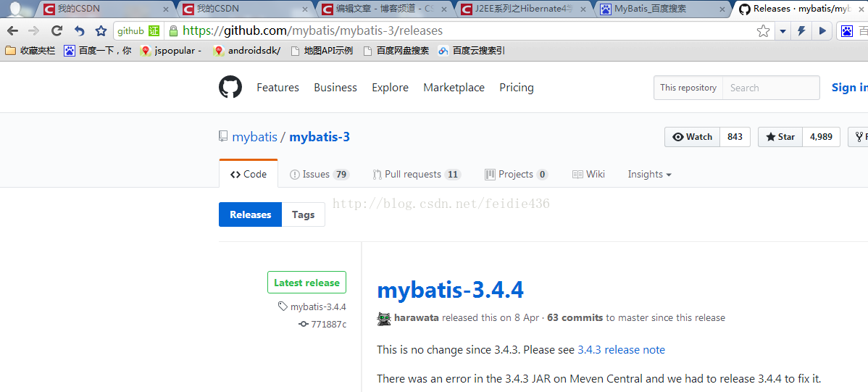Select the Projects tab

pyautogui.click(x=517, y=175)
